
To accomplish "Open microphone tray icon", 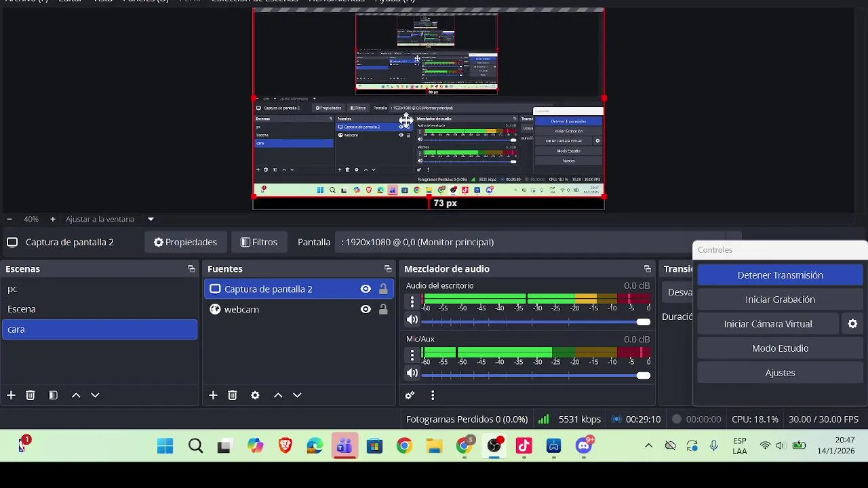I will click(713, 446).
